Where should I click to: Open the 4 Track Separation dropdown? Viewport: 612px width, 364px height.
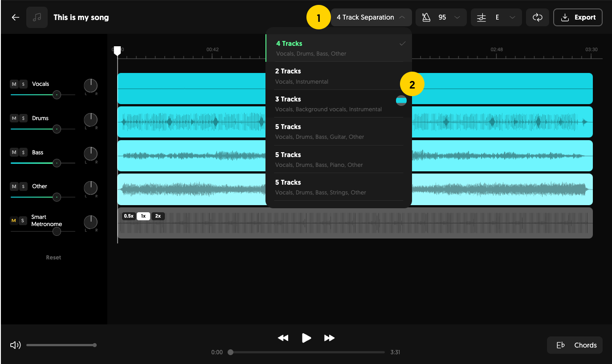point(371,17)
